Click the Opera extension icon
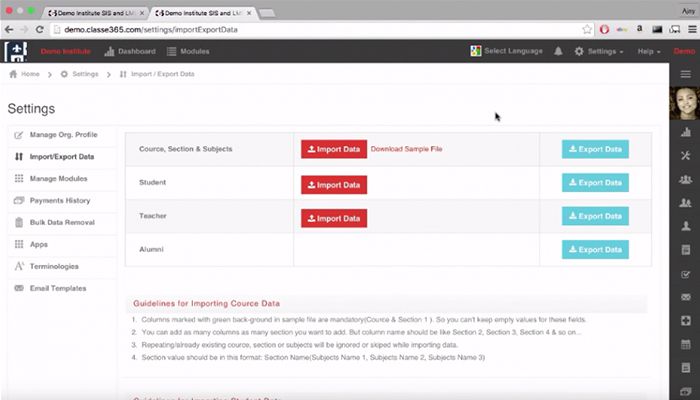 tap(604, 29)
